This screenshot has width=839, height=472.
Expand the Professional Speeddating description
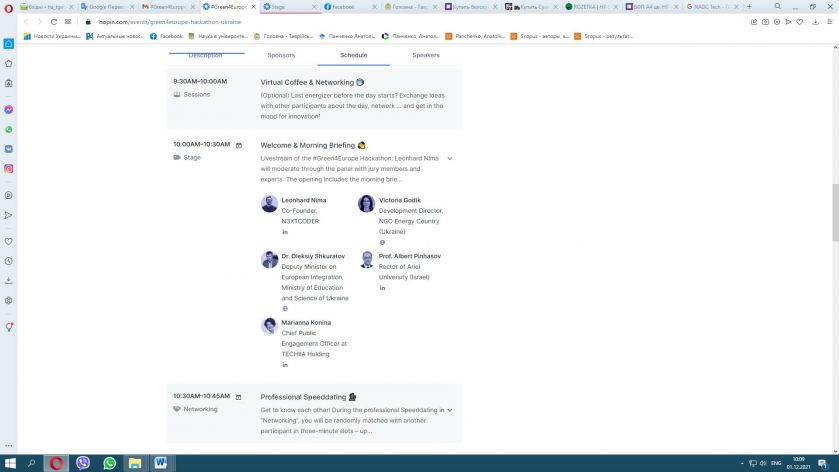pos(449,410)
